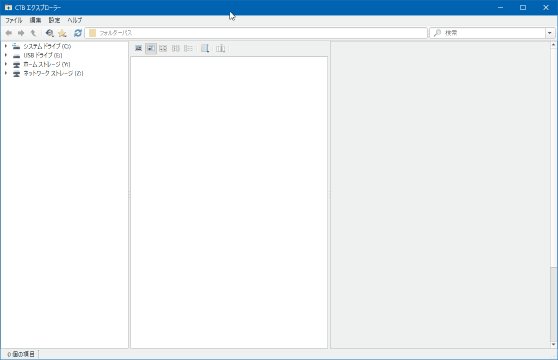The width and height of the screenshot is (558, 360).
Task: Click the CTB エクスプローラー app icon in title bar
Action: [8, 7]
